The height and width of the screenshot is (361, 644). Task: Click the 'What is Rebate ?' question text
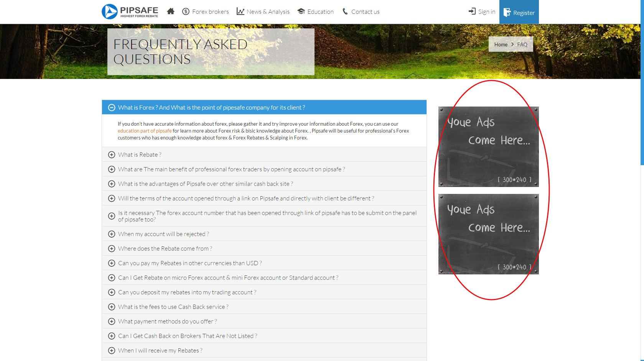coord(140,155)
